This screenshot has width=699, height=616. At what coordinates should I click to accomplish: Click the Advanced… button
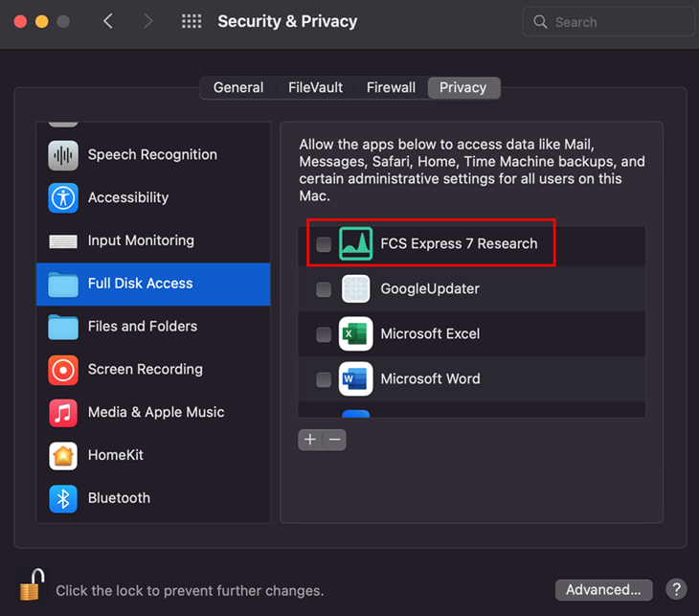tap(603, 589)
